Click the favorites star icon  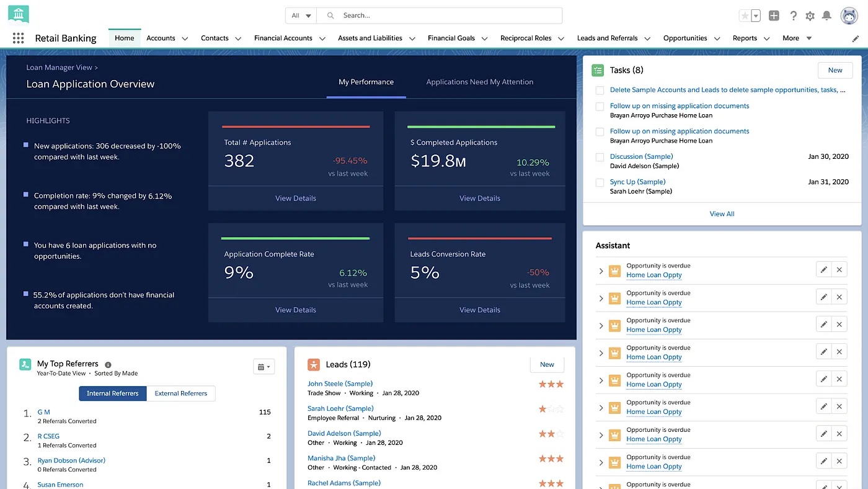[x=745, y=16]
